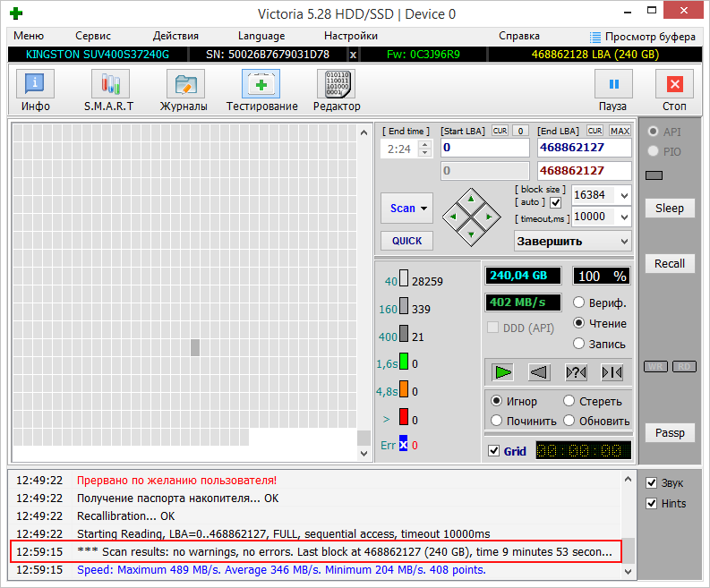Toggle the Звук sound checkbox
This screenshot has height=588, width=710.
[x=651, y=483]
